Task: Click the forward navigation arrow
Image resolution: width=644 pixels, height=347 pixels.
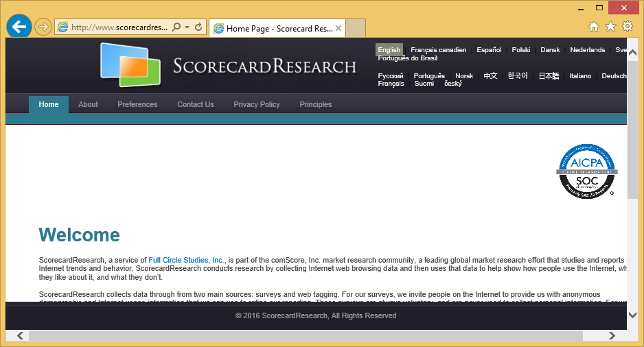Action: (x=43, y=27)
